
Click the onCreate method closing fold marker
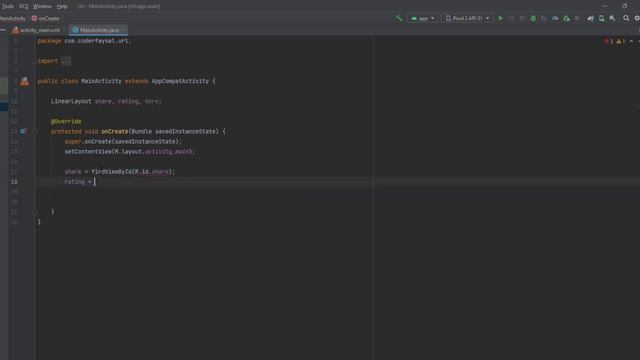click(35, 212)
